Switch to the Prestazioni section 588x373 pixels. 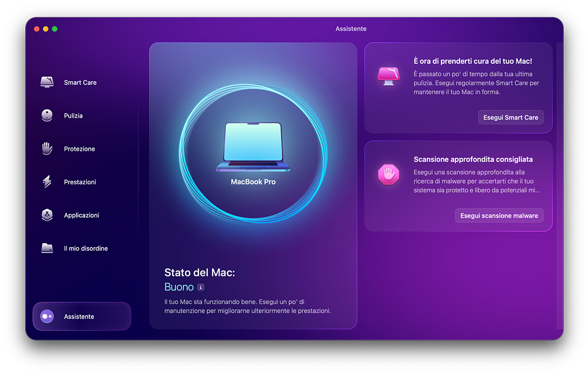click(x=82, y=182)
